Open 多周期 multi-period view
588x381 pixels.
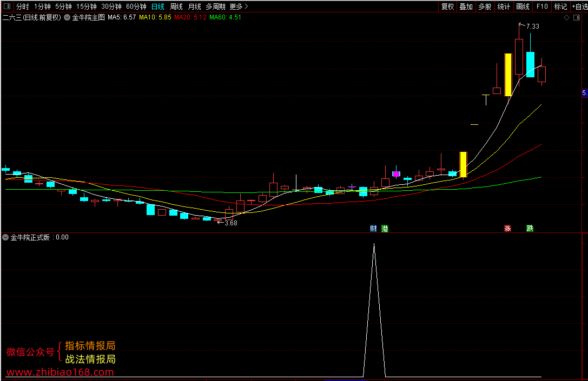pos(215,6)
